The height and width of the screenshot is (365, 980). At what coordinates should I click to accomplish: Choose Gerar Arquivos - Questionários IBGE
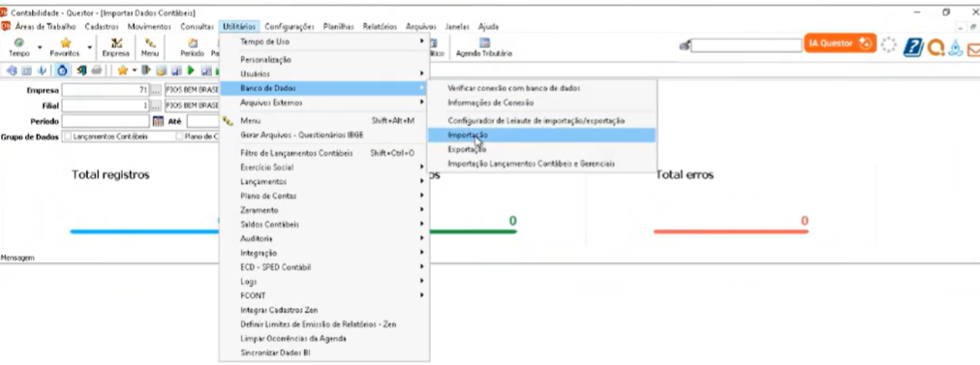(x=324, y=135)
